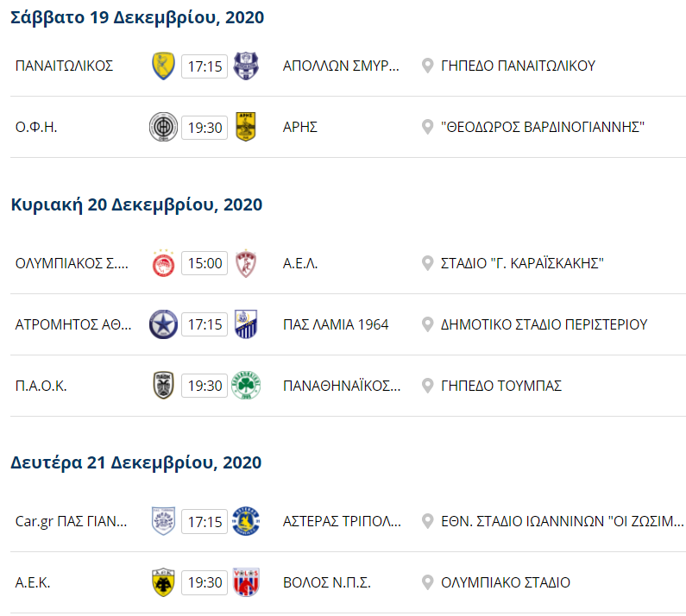Click the Volos NPS team crest

coord(246,582)
